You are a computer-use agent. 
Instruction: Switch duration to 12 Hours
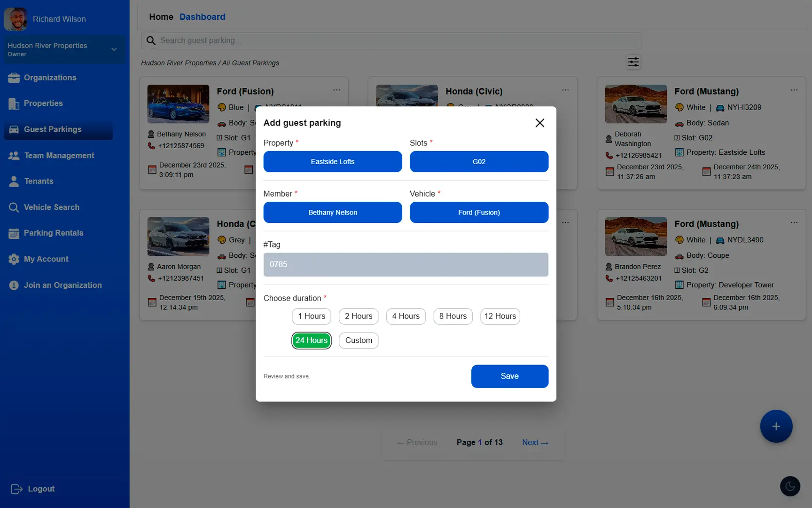(500, 316)
